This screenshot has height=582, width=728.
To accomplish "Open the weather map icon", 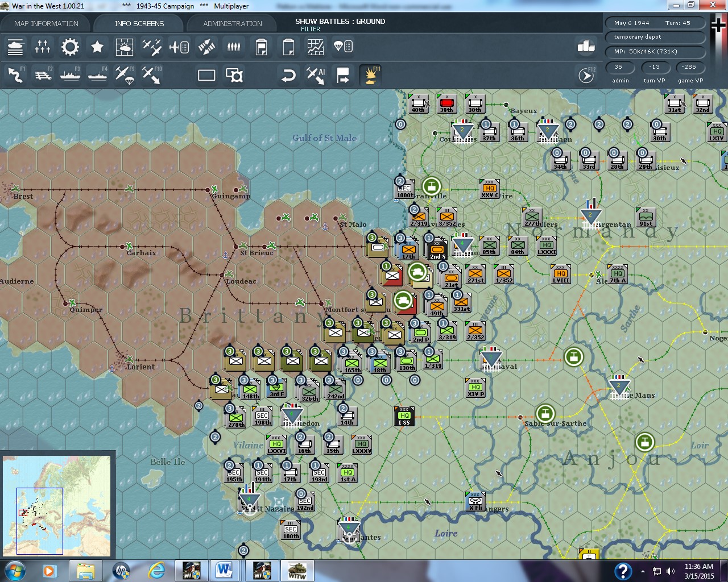I will point(125,47).
